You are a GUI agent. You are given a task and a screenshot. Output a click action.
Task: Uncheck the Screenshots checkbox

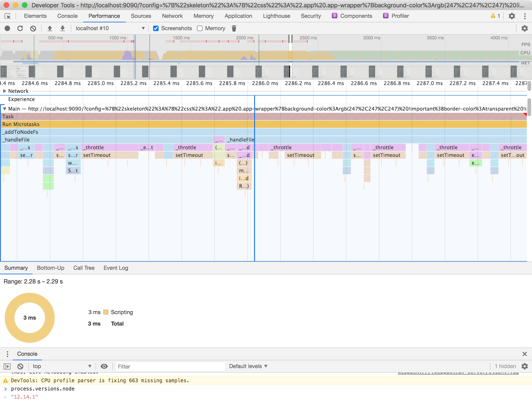tap(156, 28)
